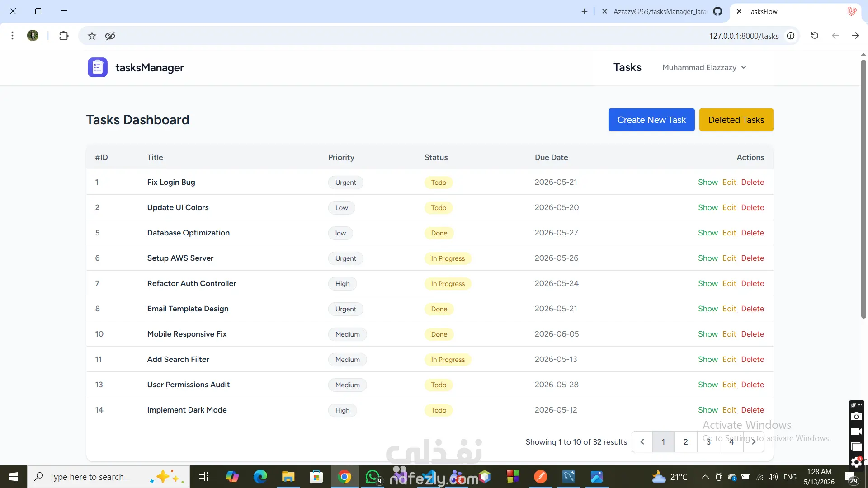Open WhatsApp from the taskbar
The height and width of the screenshot is (488, 868).
tap(373, 477)
